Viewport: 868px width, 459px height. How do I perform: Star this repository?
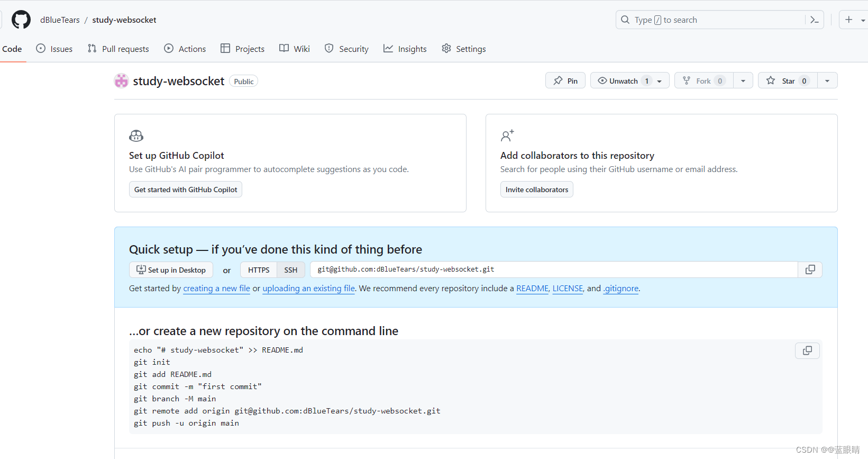[788, 80]
